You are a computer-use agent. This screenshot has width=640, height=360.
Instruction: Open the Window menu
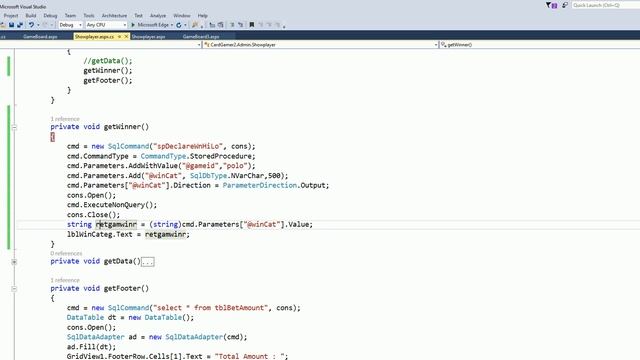pos(182,16)
